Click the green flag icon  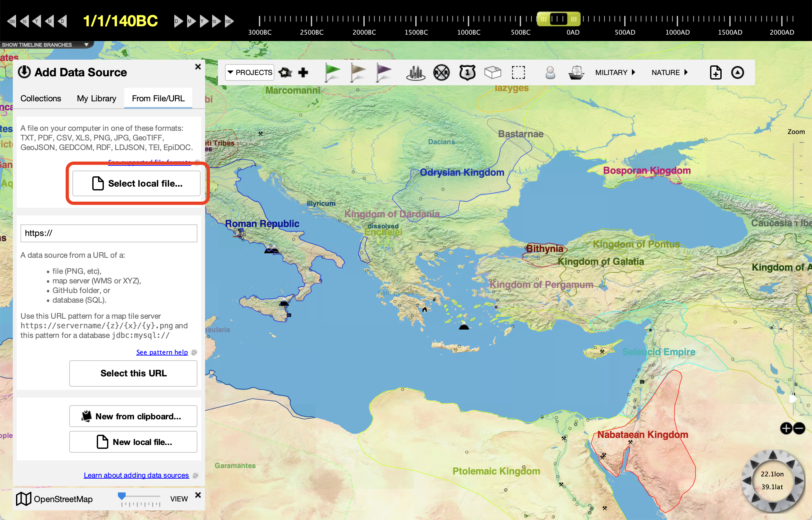[332, 72]
